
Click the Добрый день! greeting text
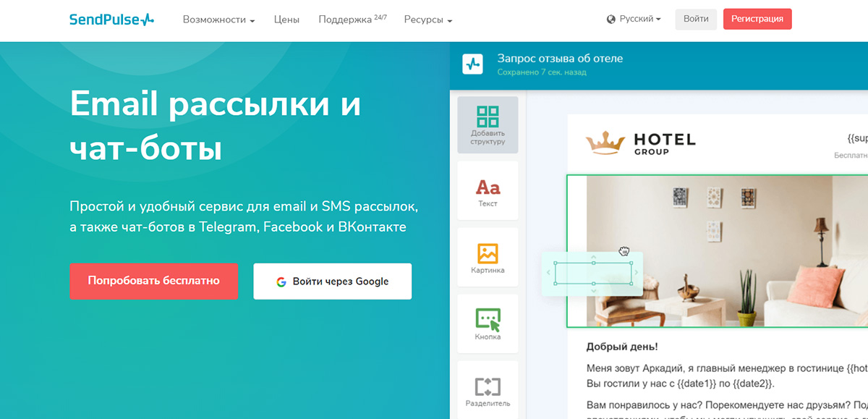click(622, 347)
